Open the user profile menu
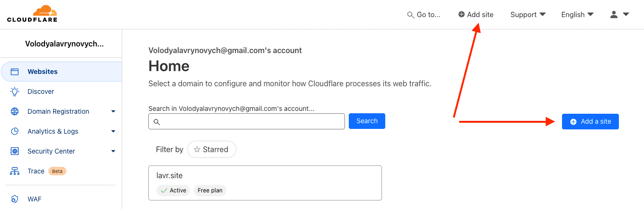The width and height of the screenshot is (644, 209). coord(619,15)
